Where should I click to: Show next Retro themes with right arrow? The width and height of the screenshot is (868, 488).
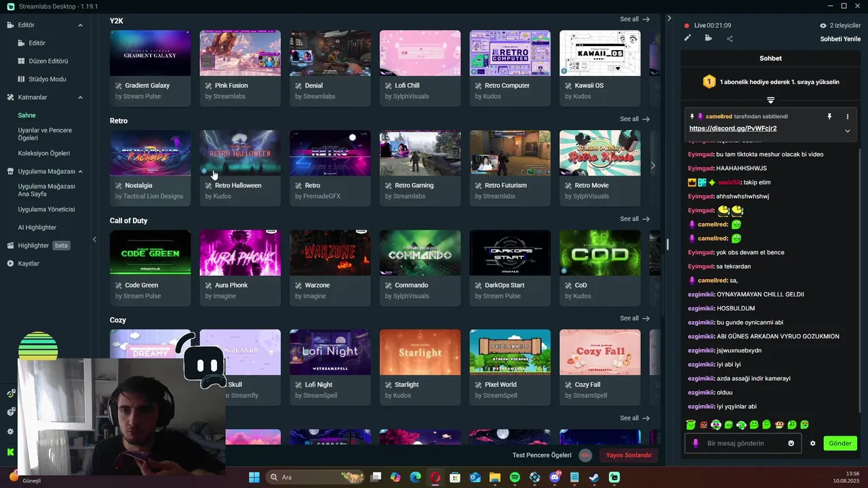click(x=653, y=165)
